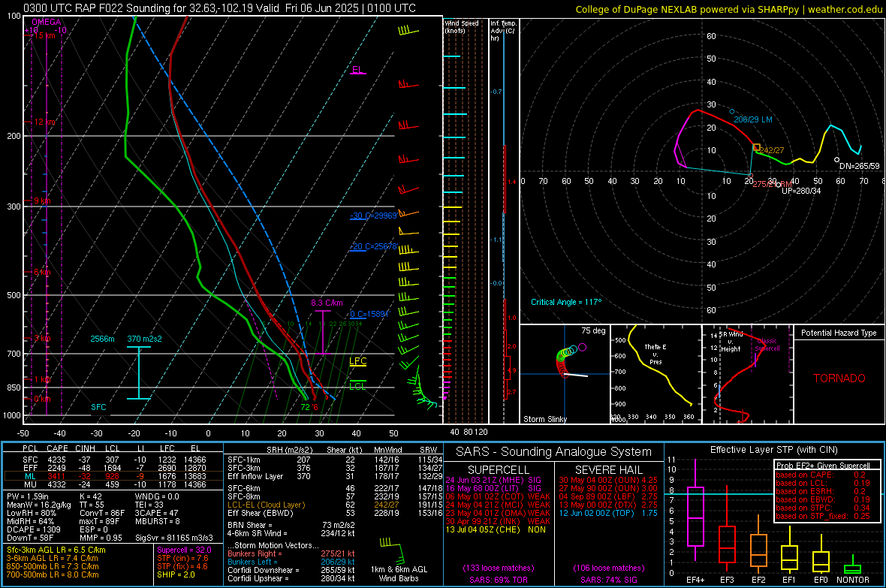This screenshot has width=886, height=588.
Task: Click the red 'Bunkers Right =' storm motion label
Action: tap(255, 553)
